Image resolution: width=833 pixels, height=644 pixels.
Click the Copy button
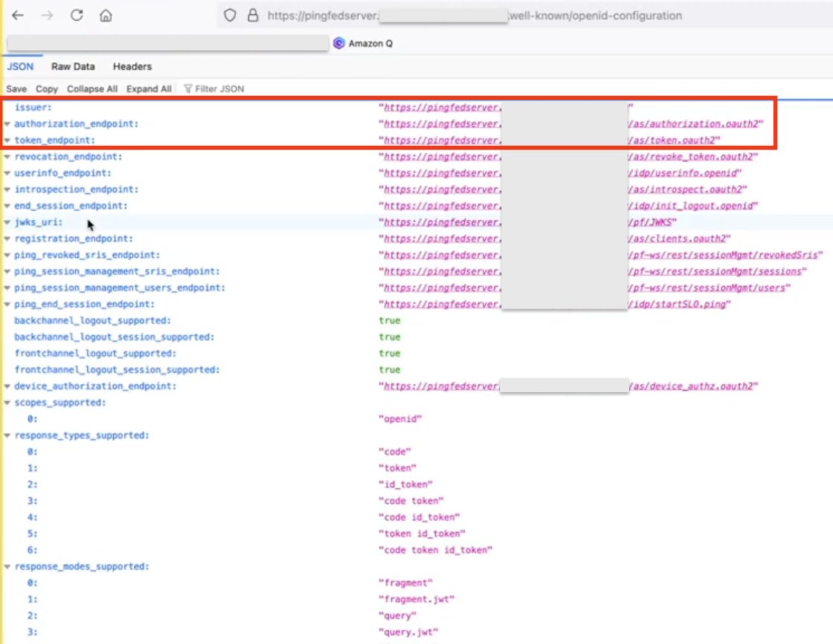[x=47, y=89]
